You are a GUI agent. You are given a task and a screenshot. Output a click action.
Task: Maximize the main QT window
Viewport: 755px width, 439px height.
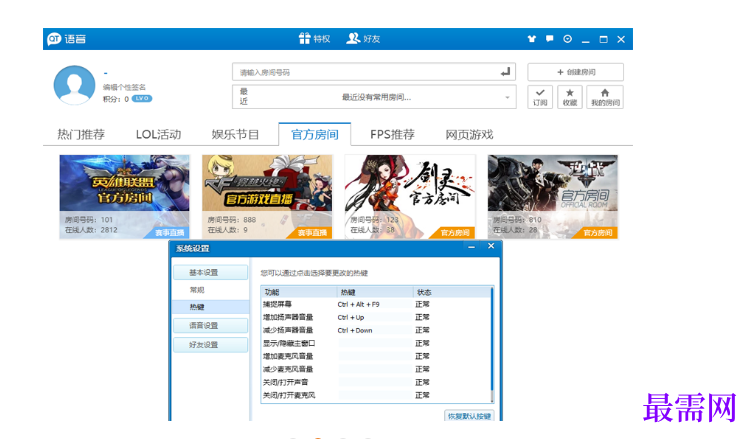603,39
